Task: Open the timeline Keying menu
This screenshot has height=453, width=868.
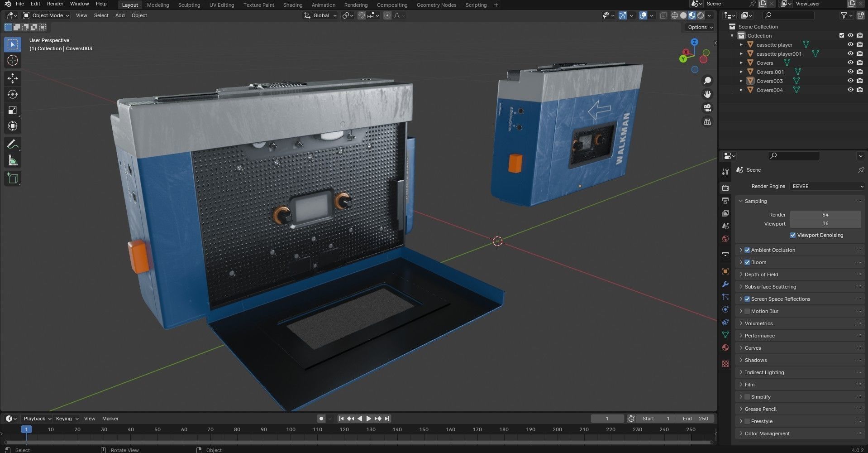Action: click(67, 419)
